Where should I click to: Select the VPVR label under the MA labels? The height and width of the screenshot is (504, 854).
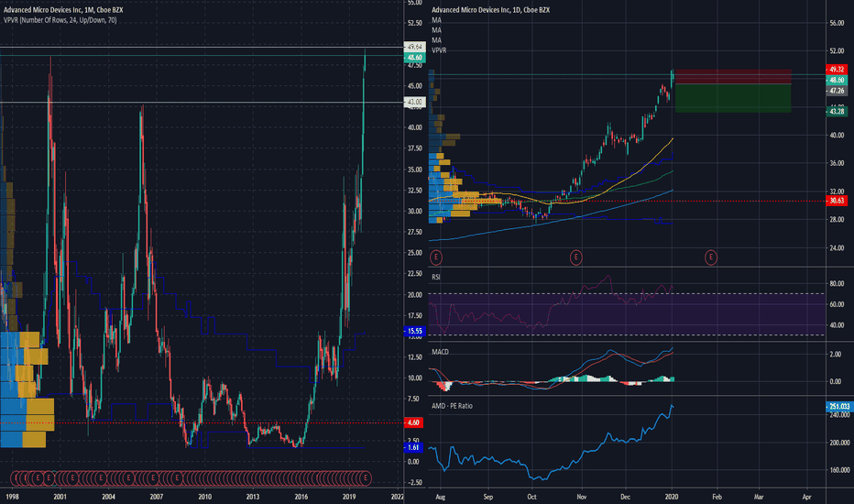439,50
